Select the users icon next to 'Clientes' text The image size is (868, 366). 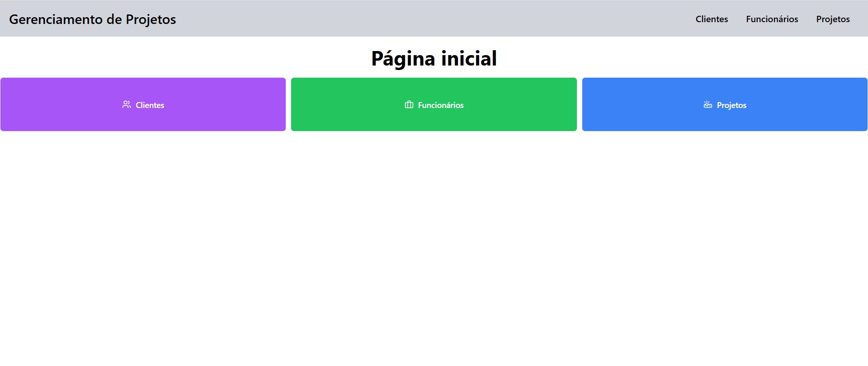pos(126,104)
